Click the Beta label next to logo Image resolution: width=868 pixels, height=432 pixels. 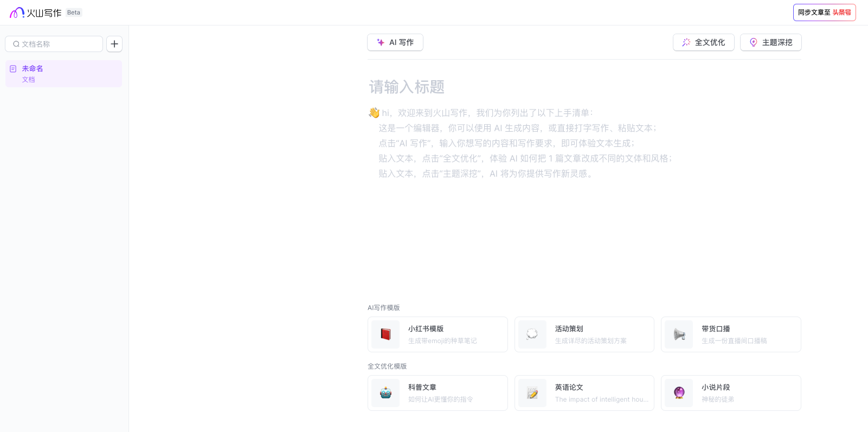click(74, 12)
